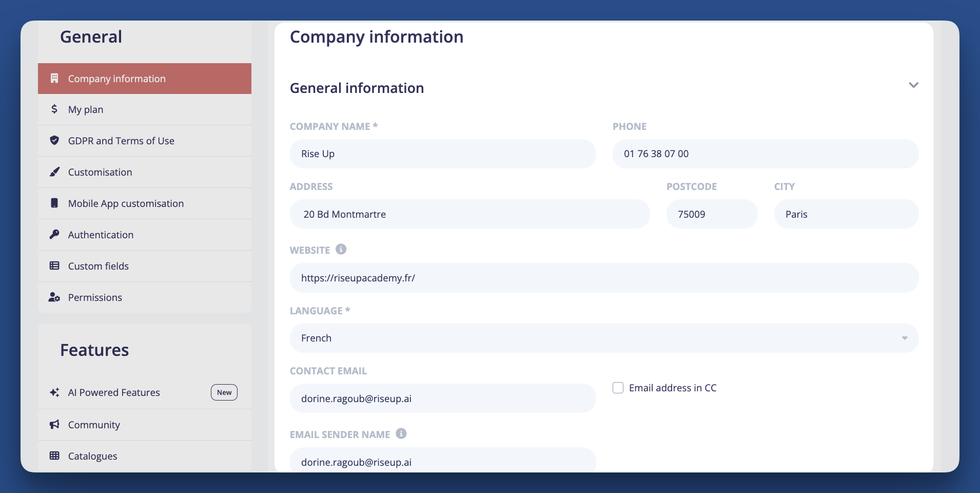Collapse the General information section chevron
The width and height of the screenshot is (980, 493).
[x=913, y=85]
